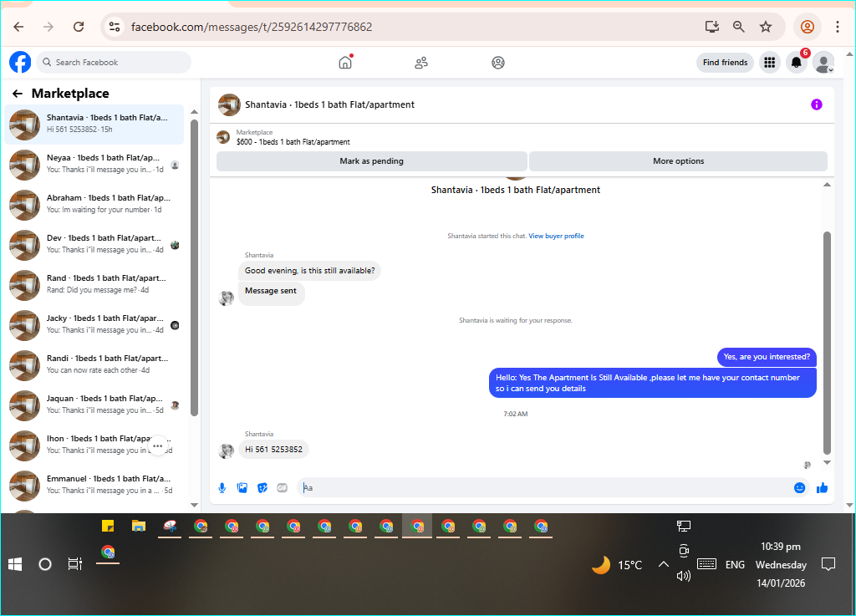Click the Find friends button
This screenshot has width=856, height=616.
[725, 63]
